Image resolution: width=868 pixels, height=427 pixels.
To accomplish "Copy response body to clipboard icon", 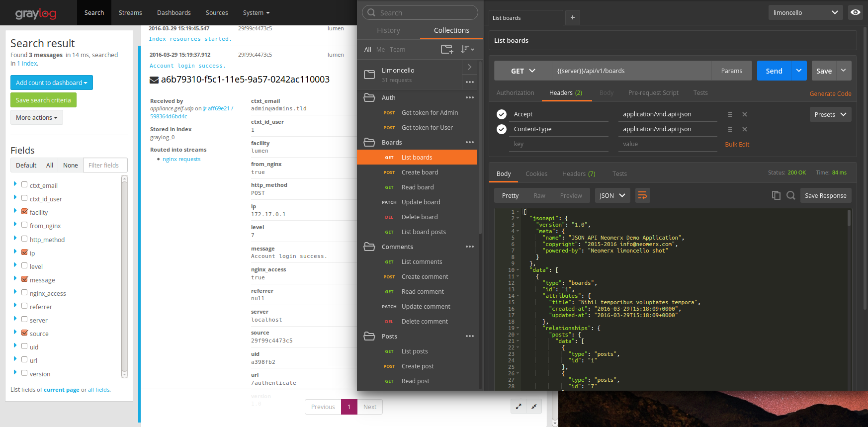I will pyautogui.click(x=776, y=195).
